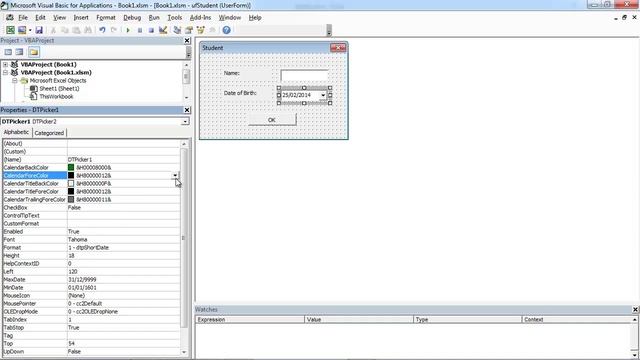640x360 pixels.
Task: Select the MaxDate value 31/12/9999
Action: (x=82, y=280)
